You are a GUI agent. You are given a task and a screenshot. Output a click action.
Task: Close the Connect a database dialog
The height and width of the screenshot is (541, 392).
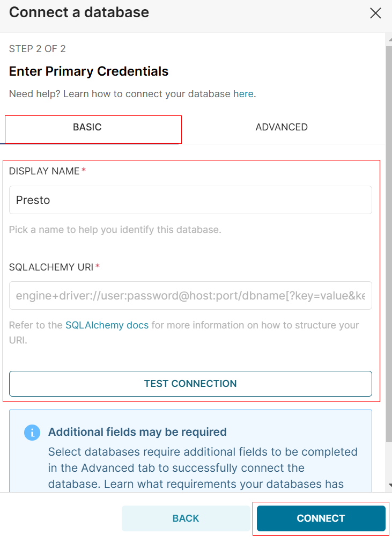pyautogui.click(x=375, y=13)
